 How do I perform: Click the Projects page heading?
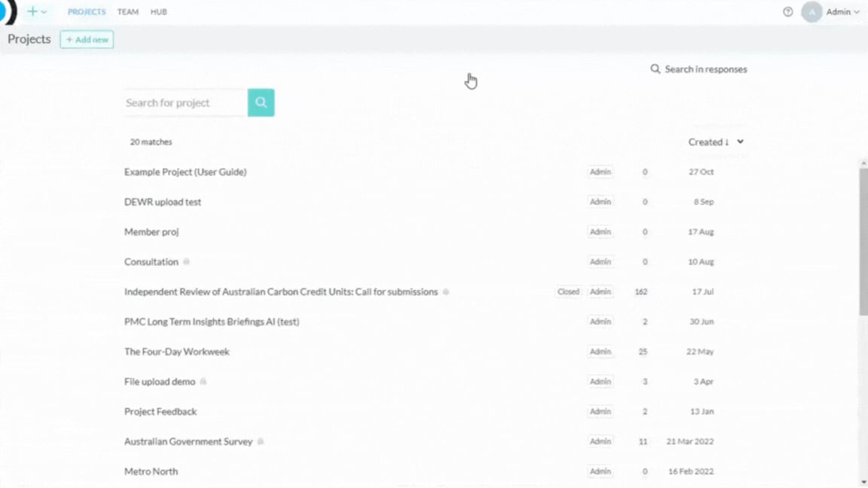pyautogui.click(x=29, y=39)
